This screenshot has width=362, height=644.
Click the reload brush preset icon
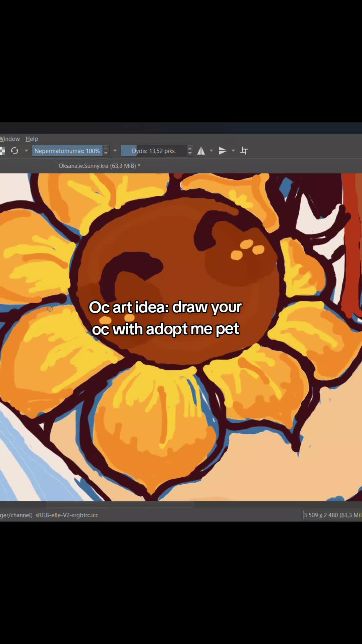pos(14,151)
